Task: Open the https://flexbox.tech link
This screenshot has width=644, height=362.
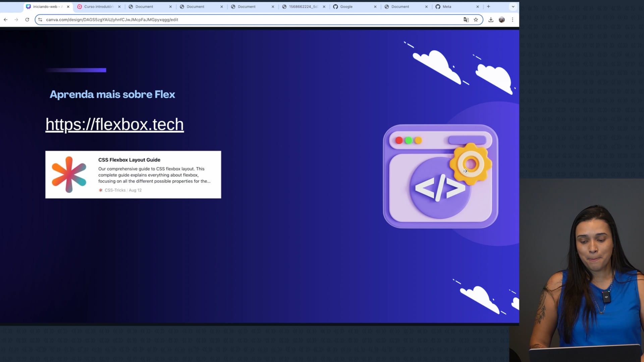Action: (114, 125)
